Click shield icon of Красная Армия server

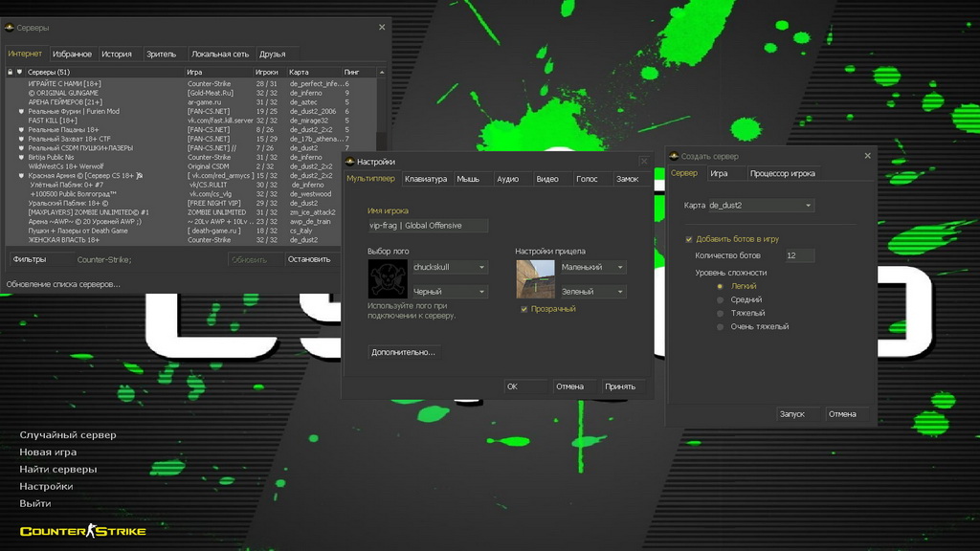pyautogui.click(x=21, y=176)
